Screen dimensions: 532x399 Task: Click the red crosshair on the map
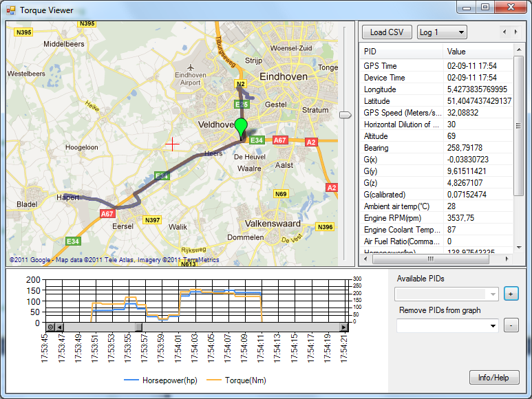click(x=172, y=143)
